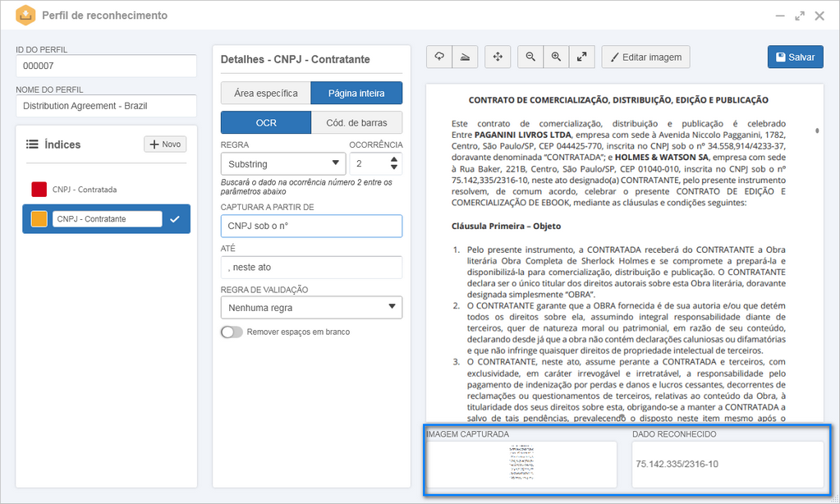The image size is (840, 504).
Task: Zoom in on the document image
Action: pos(556,57)
